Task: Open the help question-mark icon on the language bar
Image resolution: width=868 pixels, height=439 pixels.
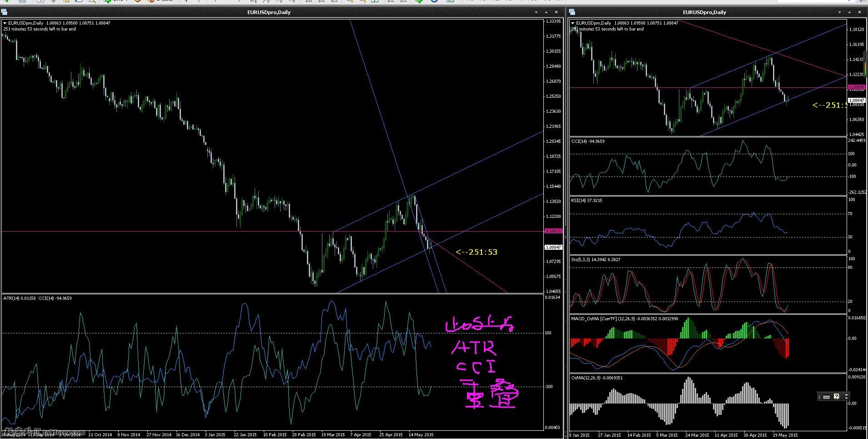Action: [836, 396]
